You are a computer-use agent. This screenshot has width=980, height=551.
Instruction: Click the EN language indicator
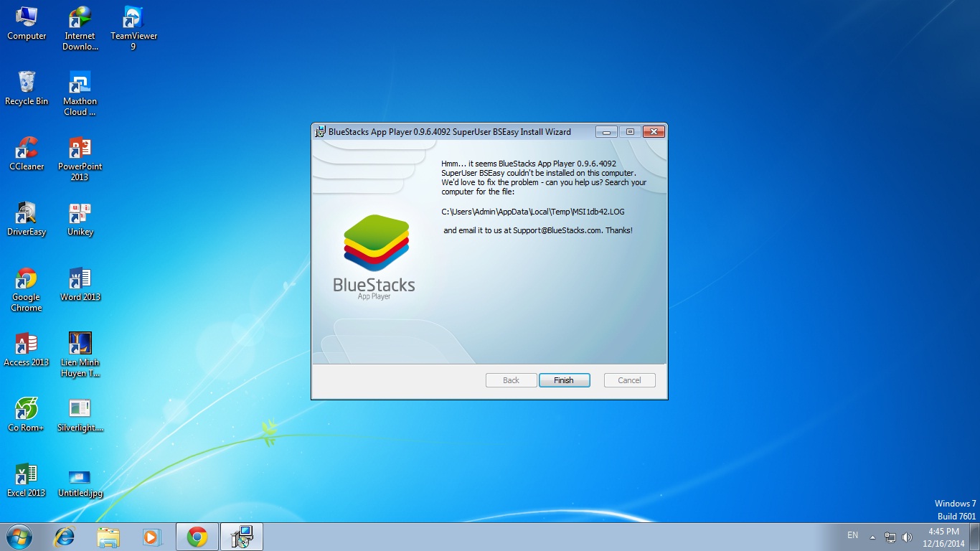pyautogui.click(x=852, y=535)
